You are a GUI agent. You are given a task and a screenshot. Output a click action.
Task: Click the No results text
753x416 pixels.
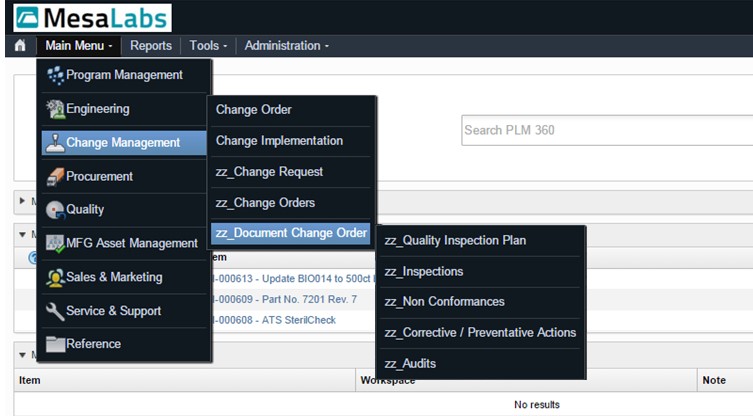(537, 405)
